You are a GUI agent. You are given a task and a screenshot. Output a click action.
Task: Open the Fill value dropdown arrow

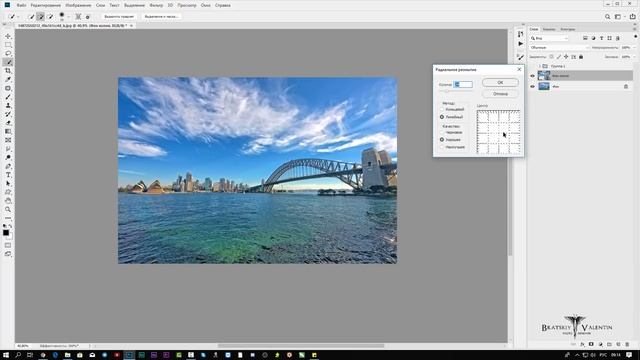pyautogui.click(x=634, y=57)
